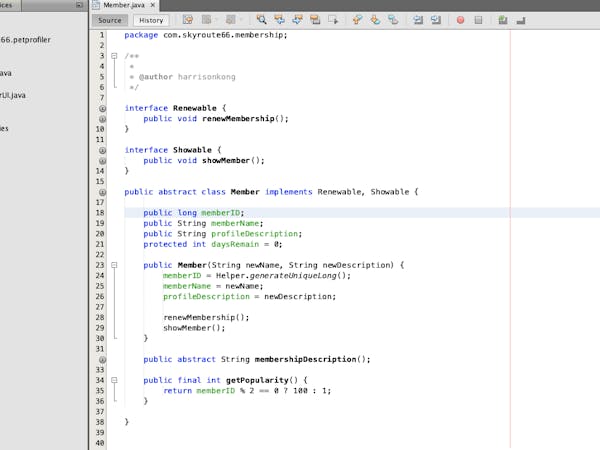Click Shift Line Left icon

click(418, 20)
